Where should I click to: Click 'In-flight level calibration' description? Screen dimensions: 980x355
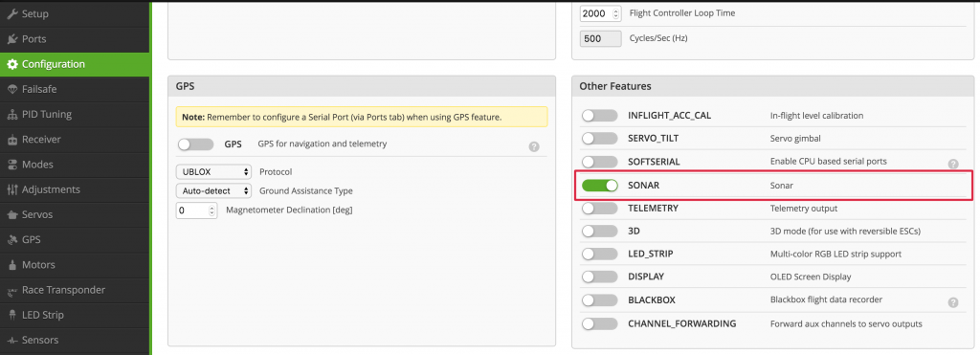pos(817,116)
